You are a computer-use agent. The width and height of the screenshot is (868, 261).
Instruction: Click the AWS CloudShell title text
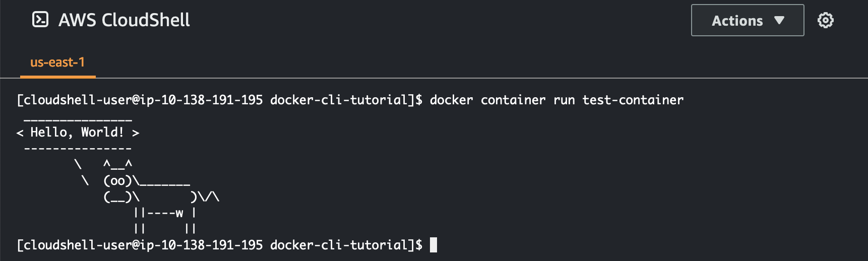coord(124,20)
